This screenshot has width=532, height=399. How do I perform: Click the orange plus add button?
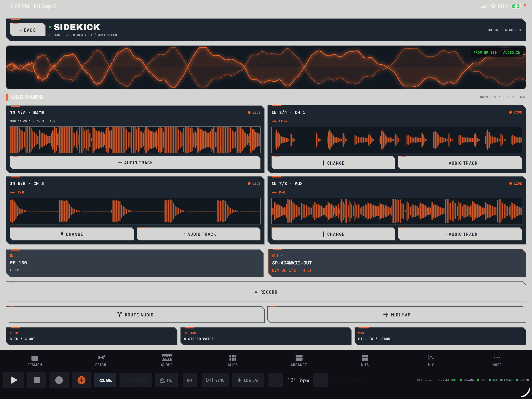pos(82,380)
